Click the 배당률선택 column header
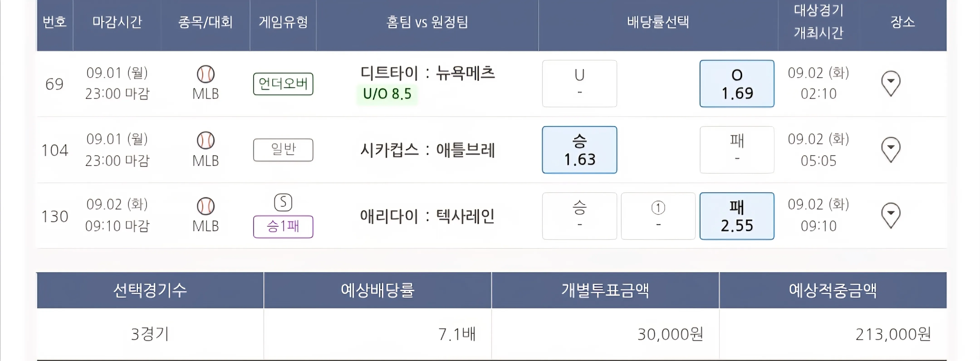 pos(658,22)
